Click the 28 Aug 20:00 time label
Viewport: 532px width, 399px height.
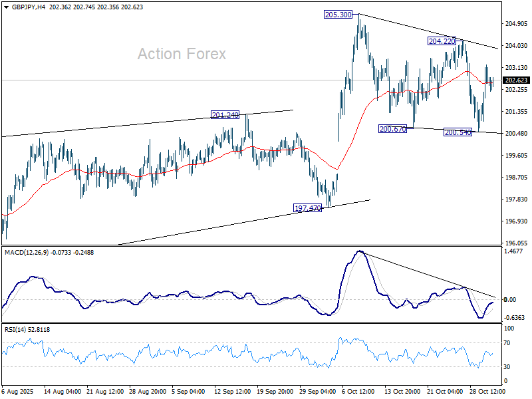coord(148,392)
